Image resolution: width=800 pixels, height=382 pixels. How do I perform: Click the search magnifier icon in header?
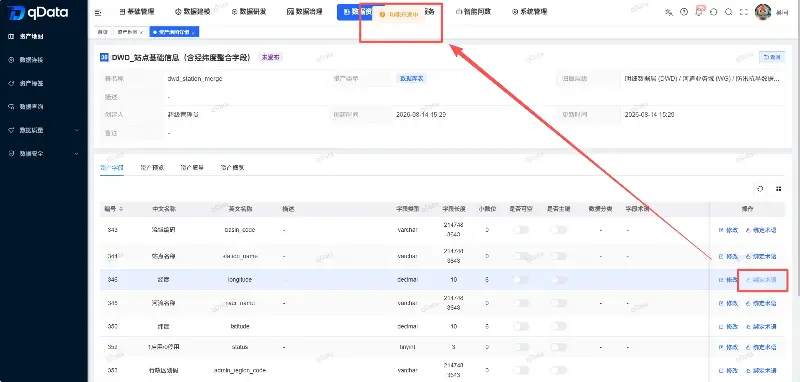pos(729,12)
